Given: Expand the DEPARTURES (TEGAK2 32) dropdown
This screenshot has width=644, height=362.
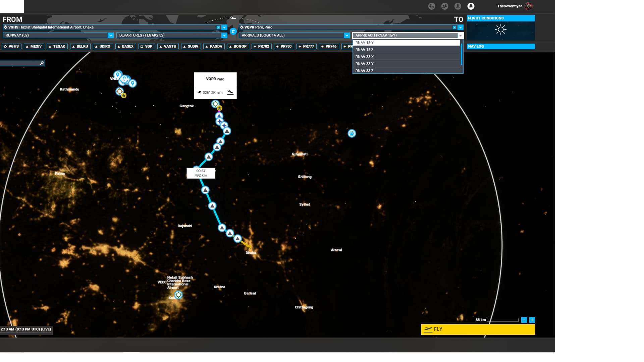Looking at the screenshot, I should coord(224,35).
